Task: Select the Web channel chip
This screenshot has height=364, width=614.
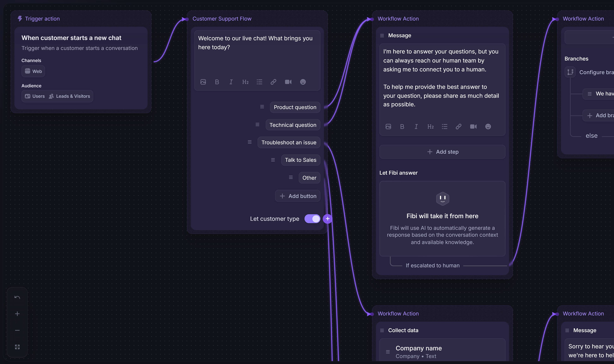Action: pos(33,71)
